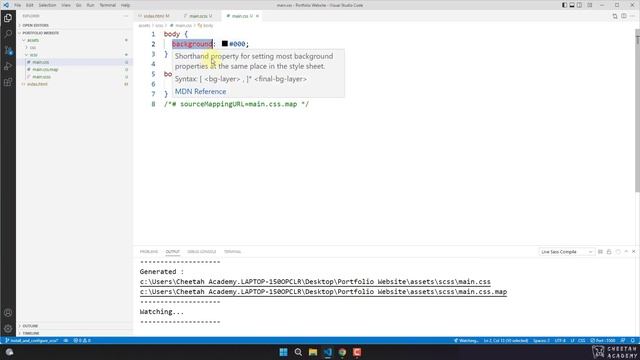The image size is (640, 360).
Task: Open Windows Start button on taskbar
Action: pyautogui.click(x=283, y=352)
